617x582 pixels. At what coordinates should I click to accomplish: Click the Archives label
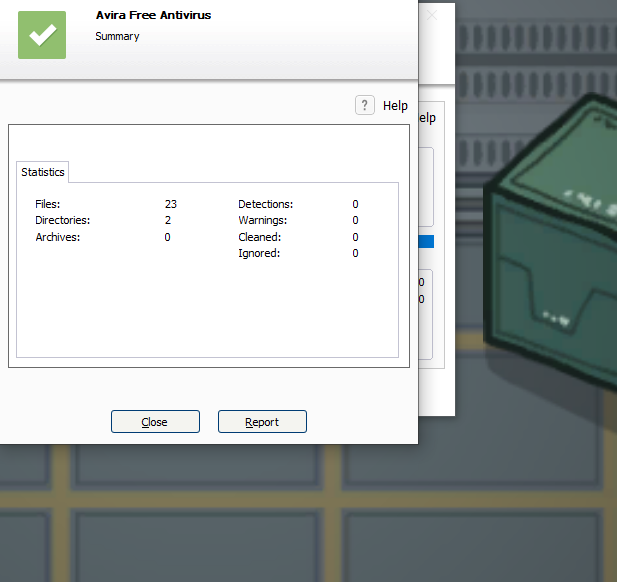58,237
